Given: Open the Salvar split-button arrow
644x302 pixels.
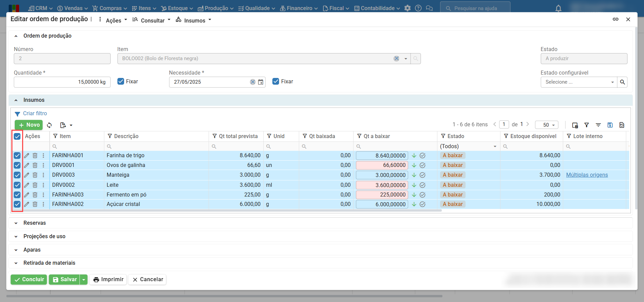Looking at the screenshot, I should [84, 279].
